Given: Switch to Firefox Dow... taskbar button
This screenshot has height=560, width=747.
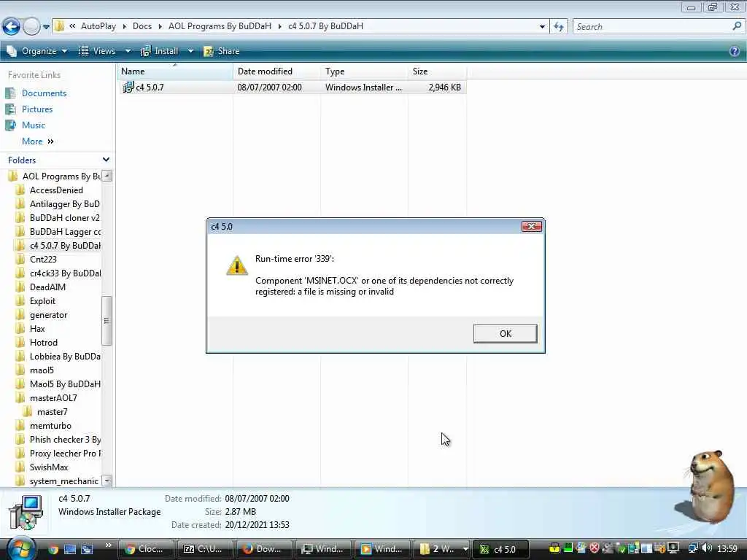Looking at the screenshot, I should click(x=264, y=549).
